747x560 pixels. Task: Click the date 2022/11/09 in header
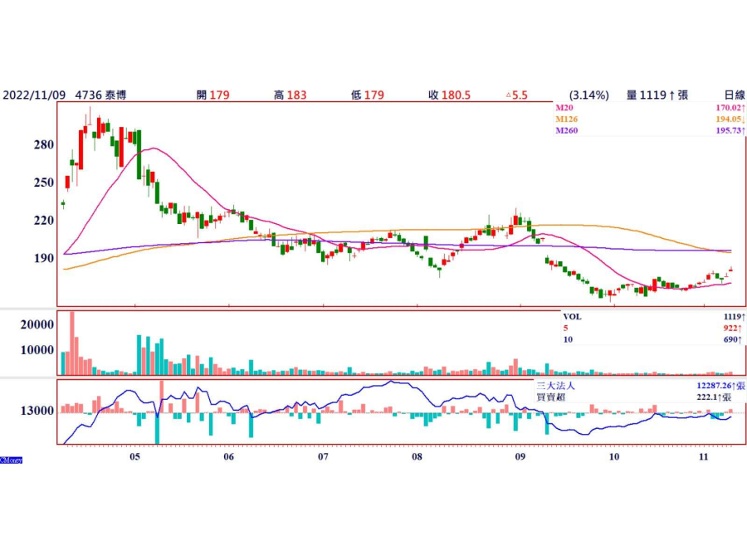pos(36,95)
